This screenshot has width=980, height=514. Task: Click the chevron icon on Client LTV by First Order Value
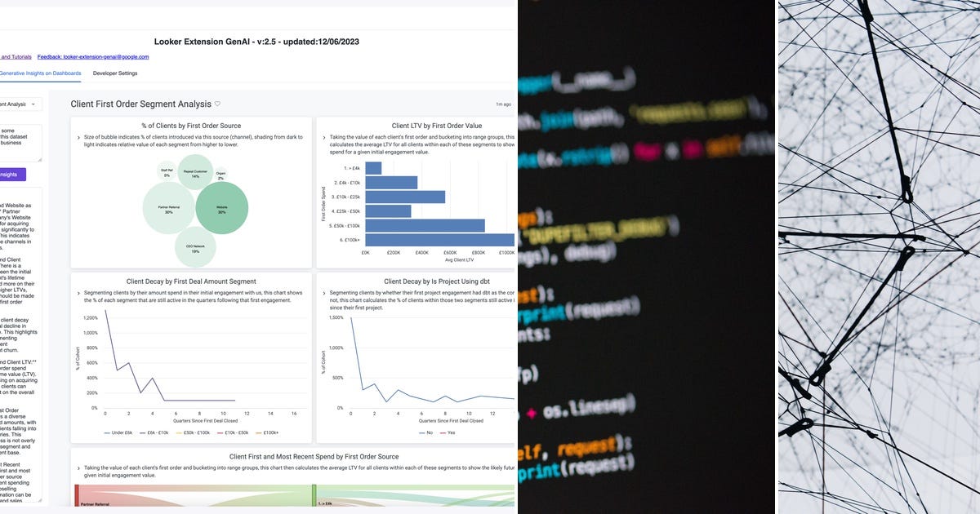coord(324,138)
